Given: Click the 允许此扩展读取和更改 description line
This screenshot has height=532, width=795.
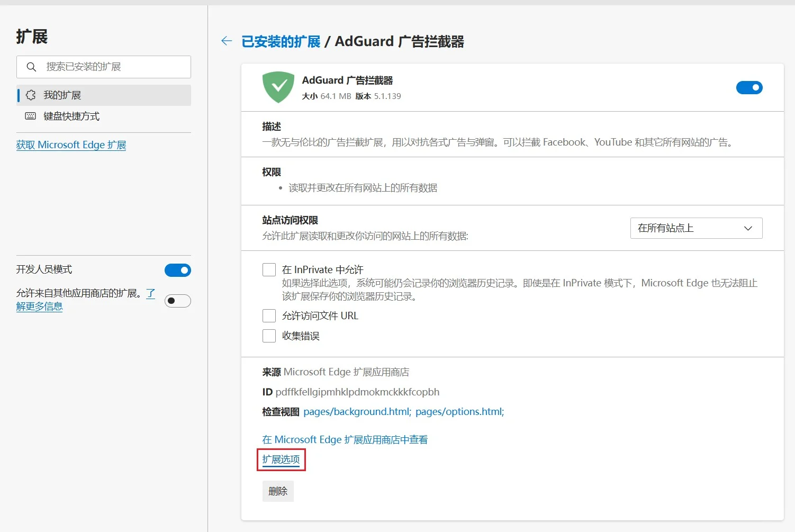Looking at the screenshot, I should (365, 236).
